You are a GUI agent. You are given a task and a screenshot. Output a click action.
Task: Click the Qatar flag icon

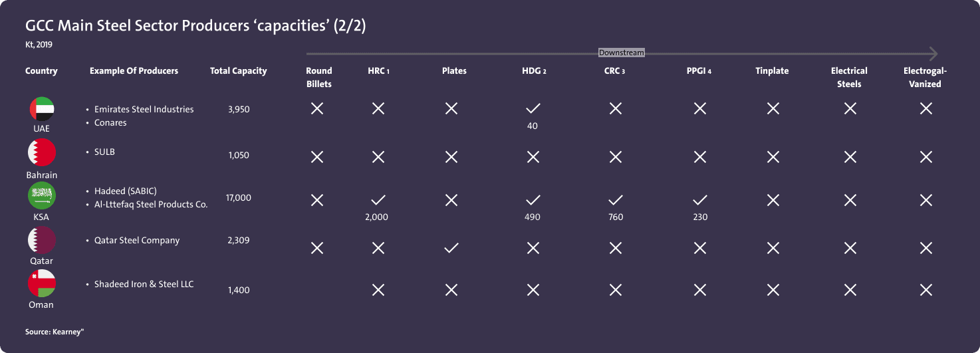point(41,240)
